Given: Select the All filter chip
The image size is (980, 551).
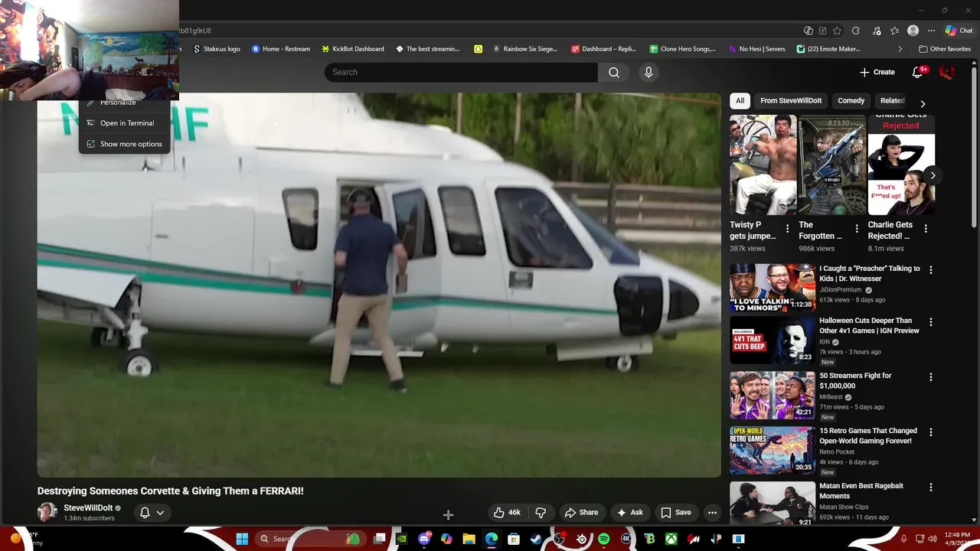Looking at the screenshot, I should pyautogui.click(x=740, y=101).
